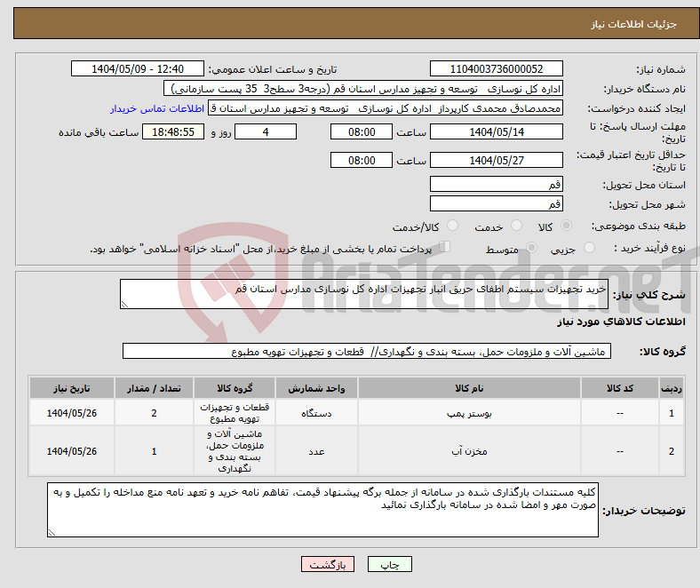Click the توضیحات خریدار notes text area

322,510
